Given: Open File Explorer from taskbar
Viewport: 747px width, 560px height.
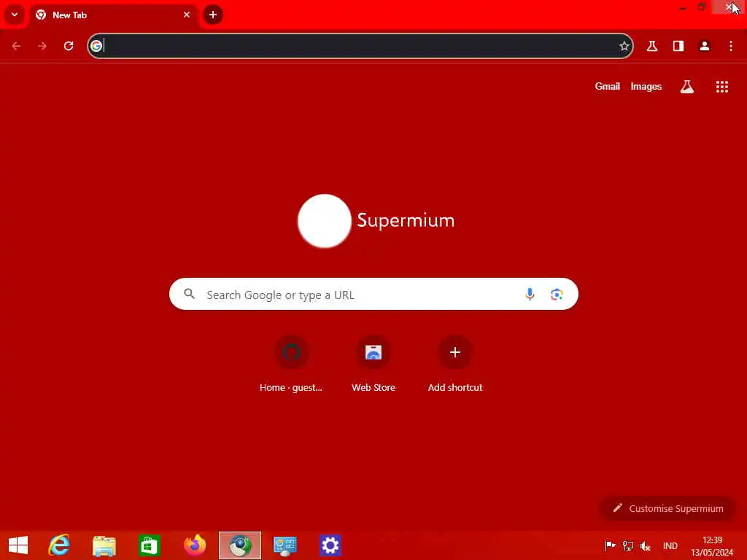Looking at the screenshot, I should click(x=104, y=545).
